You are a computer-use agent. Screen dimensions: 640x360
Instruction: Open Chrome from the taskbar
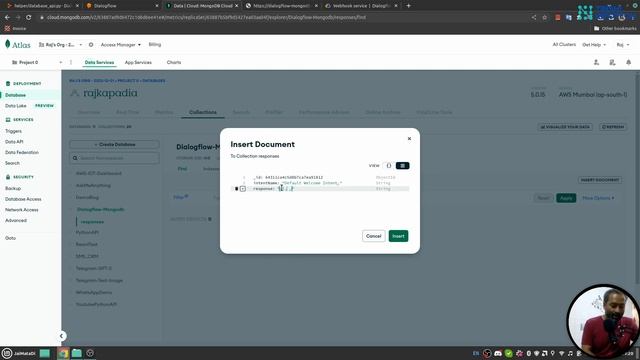click(x=63, y=353)
